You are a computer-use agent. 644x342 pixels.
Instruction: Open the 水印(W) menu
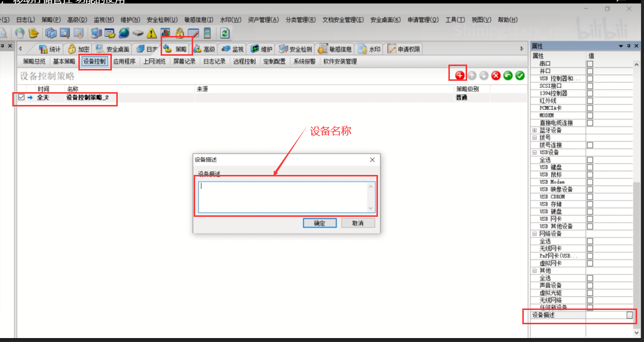click(231, 20)
